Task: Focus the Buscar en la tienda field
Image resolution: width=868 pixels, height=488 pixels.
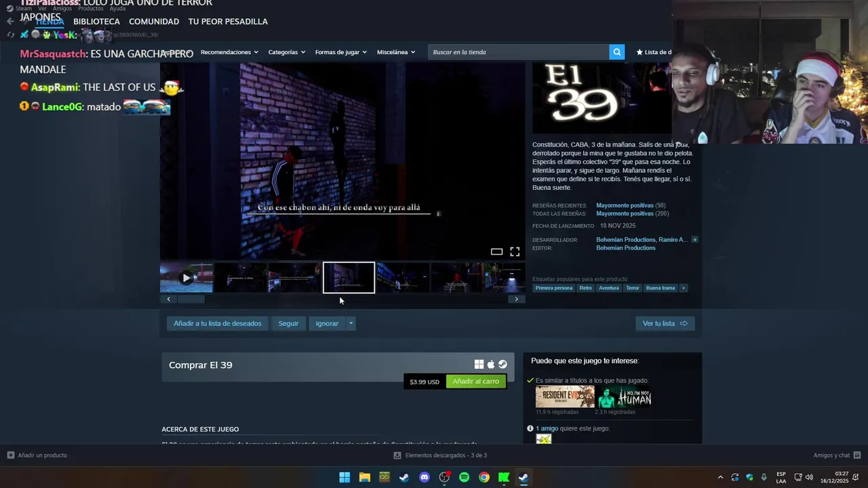Action: [x=518, y=52]
